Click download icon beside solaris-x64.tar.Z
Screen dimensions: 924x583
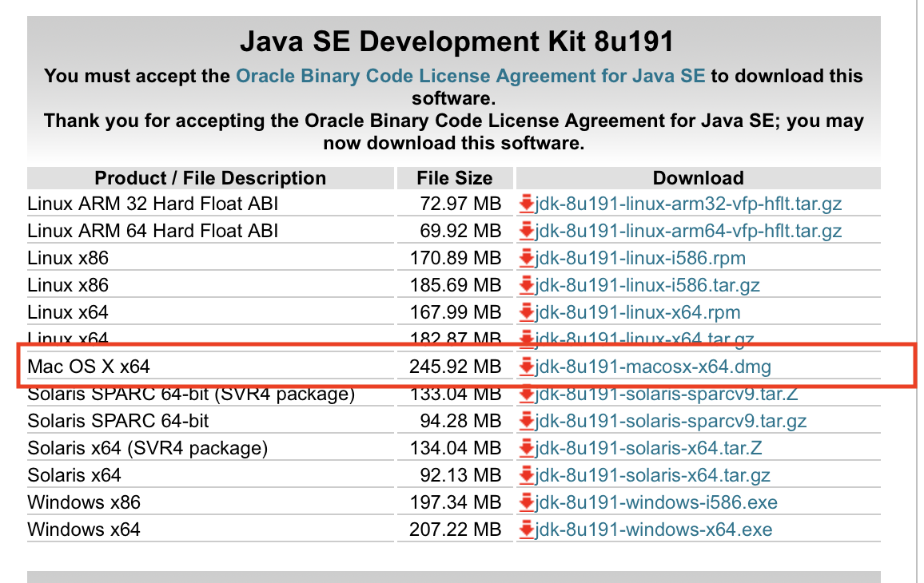[x=526, y=449]
